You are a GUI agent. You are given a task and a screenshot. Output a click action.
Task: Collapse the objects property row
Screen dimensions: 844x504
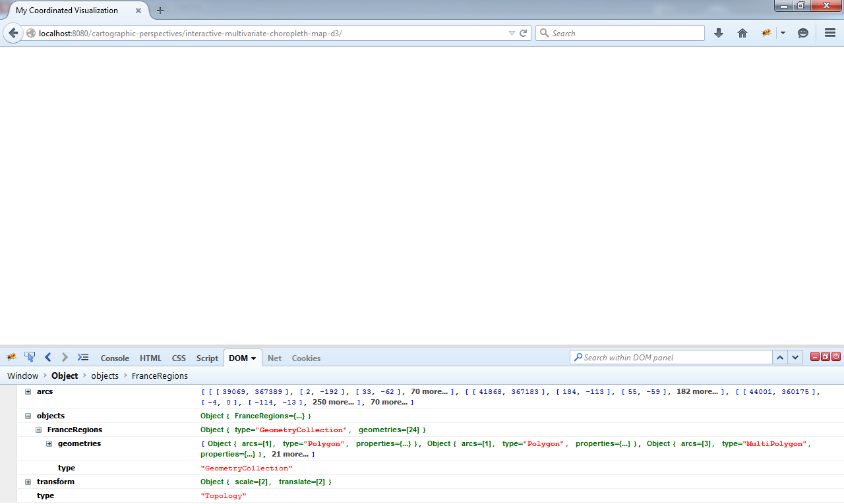pyautogui.click(x=28, y=416)
